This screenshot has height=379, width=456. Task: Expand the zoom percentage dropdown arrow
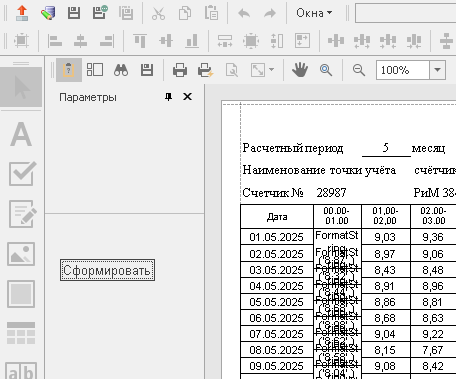[437, 70]
